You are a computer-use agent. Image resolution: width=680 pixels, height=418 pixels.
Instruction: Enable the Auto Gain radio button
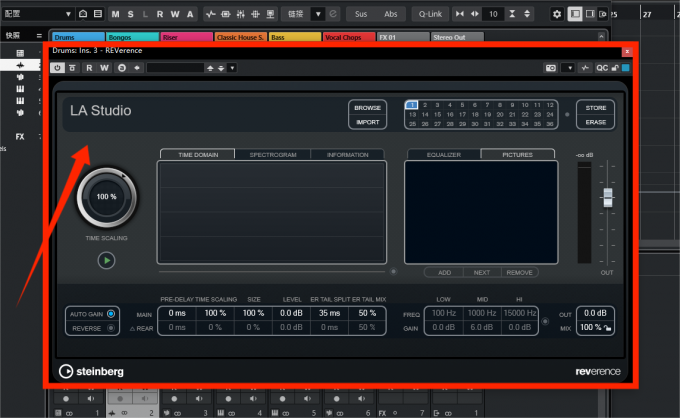tap(111, 314)
